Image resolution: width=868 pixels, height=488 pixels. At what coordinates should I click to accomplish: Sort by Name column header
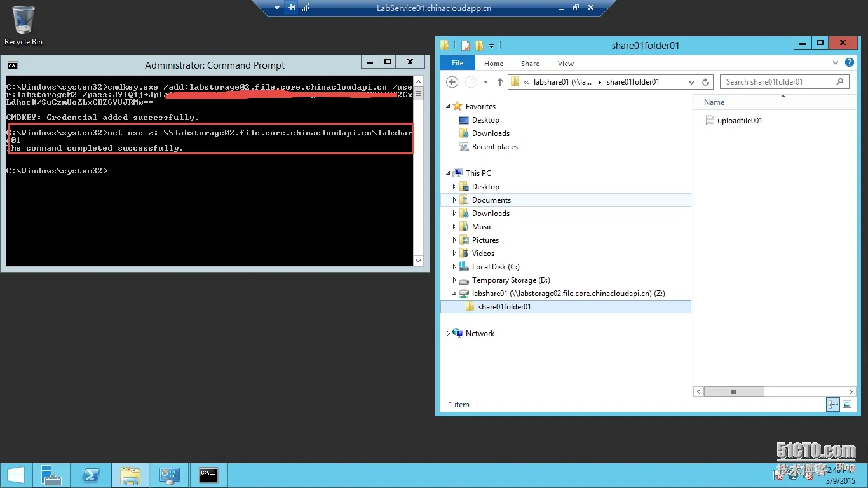pos(714,102)
